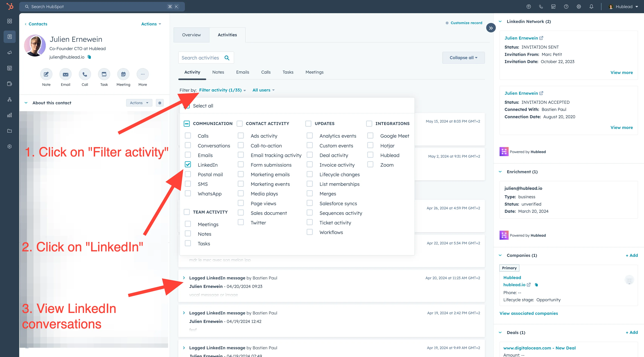
Task: Open the notifications bell icon
Action: coord(591,7)
